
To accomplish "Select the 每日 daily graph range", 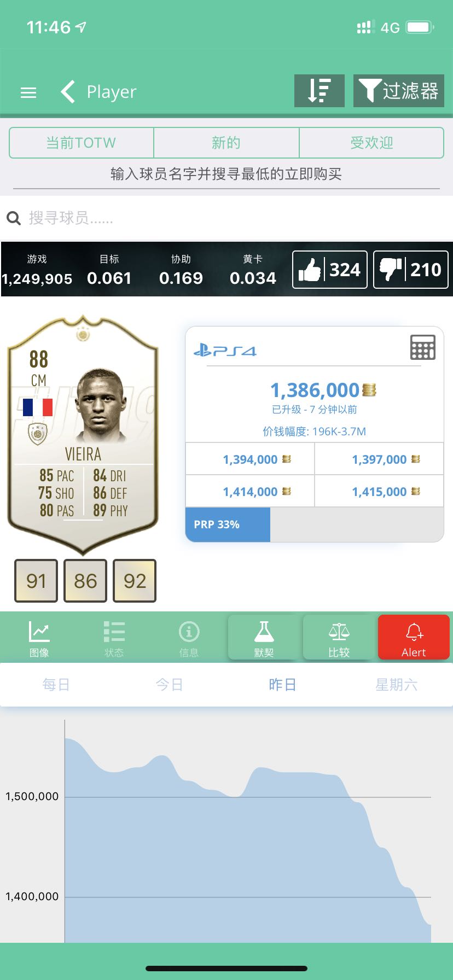I will tap(56, 685).
